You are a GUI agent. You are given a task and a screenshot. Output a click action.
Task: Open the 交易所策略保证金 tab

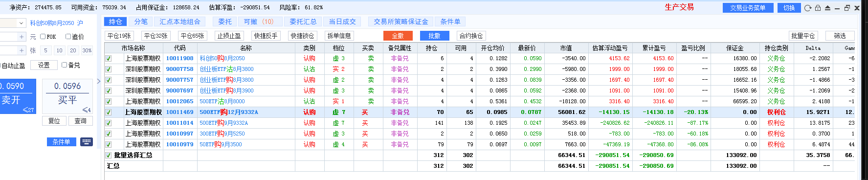point(401,22)
